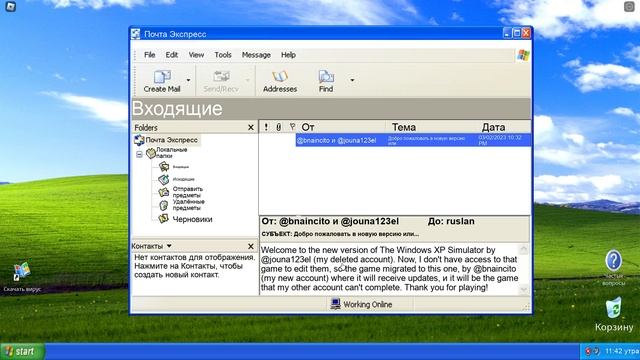Sort by flag column header
This screenshot has width=640, height=360.
pyautogui.click(x=292, y=127)
